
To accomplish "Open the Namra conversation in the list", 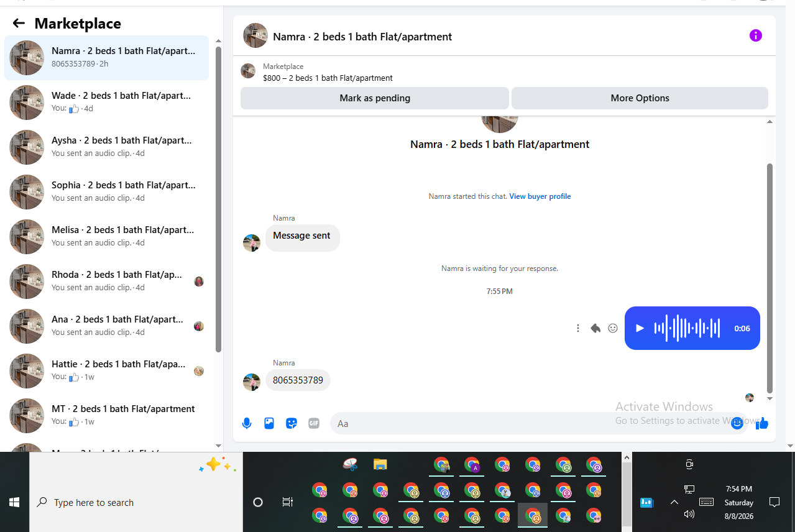I will tap(106, 58).
